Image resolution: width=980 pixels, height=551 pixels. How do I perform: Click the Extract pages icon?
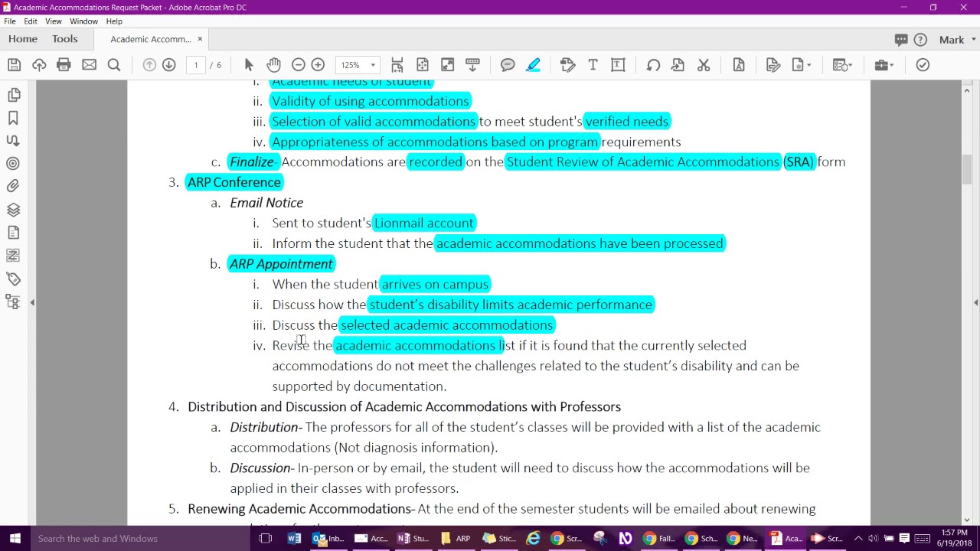[x=678, y=65]
